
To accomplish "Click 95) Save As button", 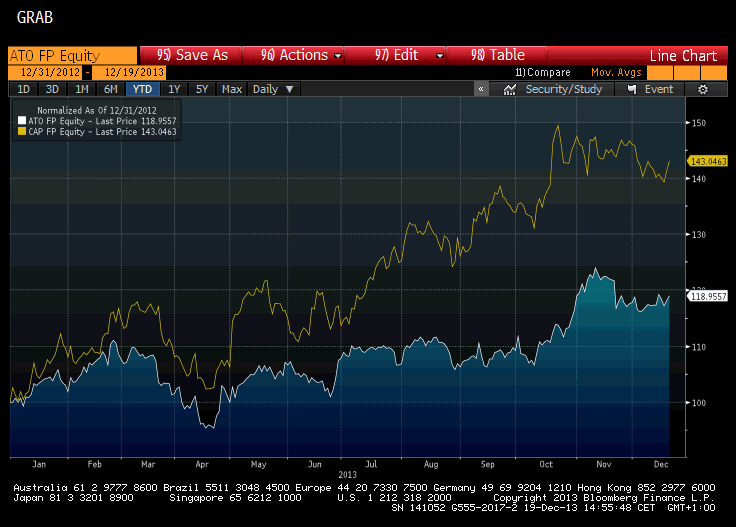I will (x=192, y=55).
